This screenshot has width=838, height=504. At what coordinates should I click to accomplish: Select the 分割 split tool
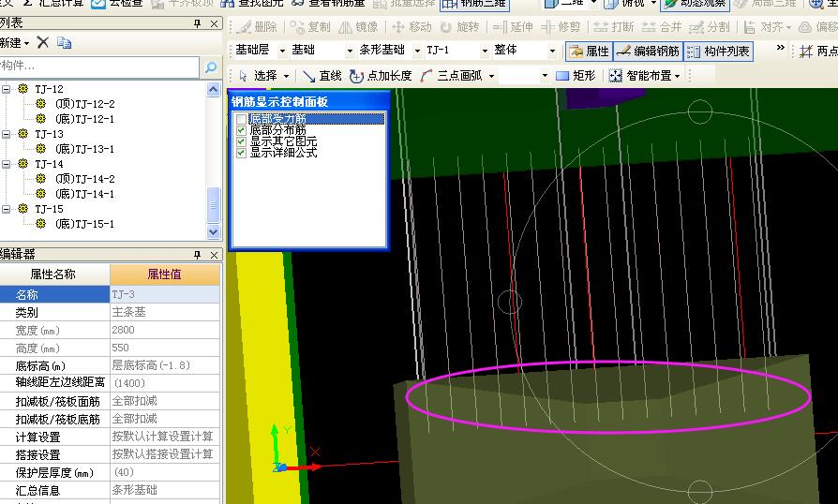(x=710, y=26)
